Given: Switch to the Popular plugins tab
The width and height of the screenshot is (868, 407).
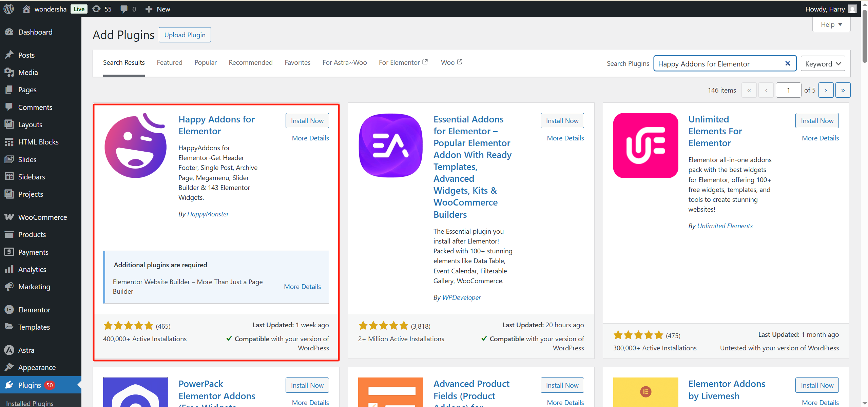Looking at the screenshot, I should (x=205, y=62).
